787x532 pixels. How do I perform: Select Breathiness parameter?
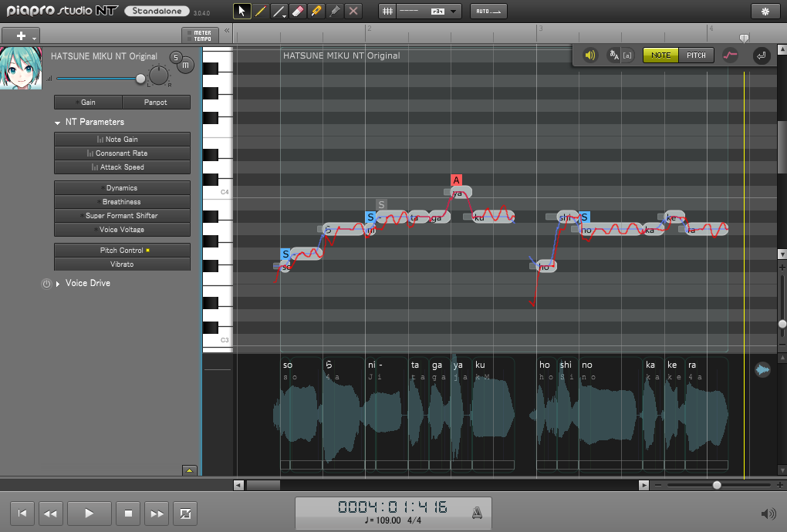[122, 201]
